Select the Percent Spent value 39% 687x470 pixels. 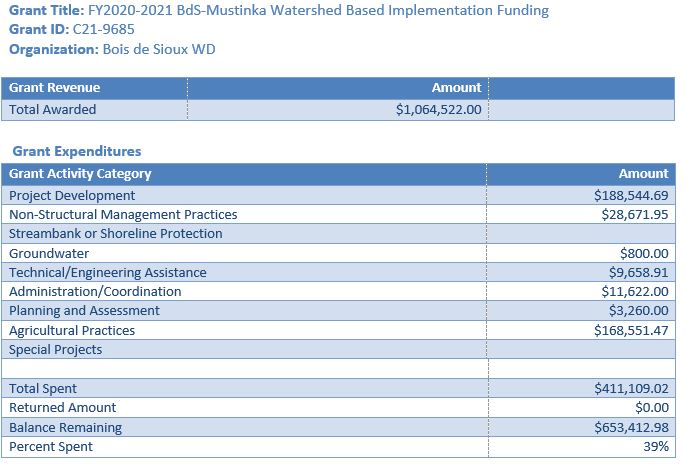656,446
